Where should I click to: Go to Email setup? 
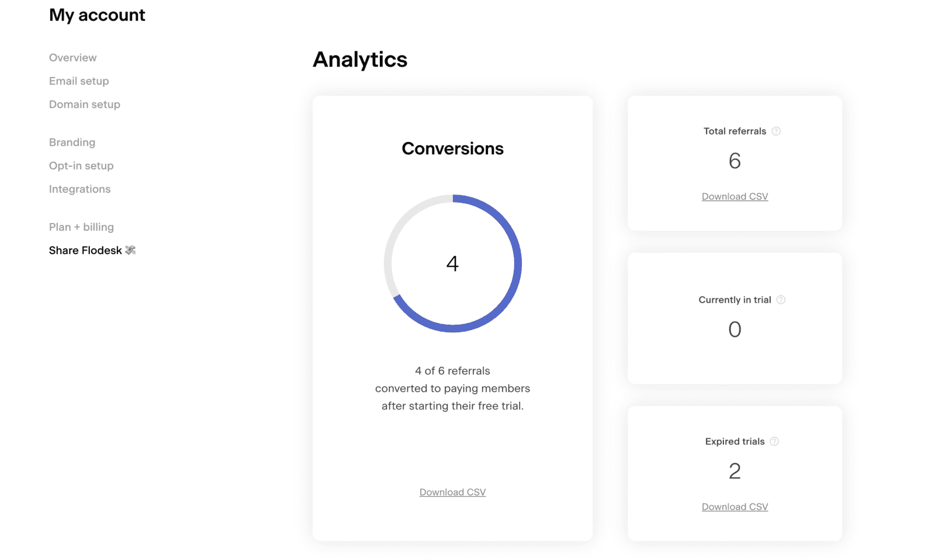[79, 81]
